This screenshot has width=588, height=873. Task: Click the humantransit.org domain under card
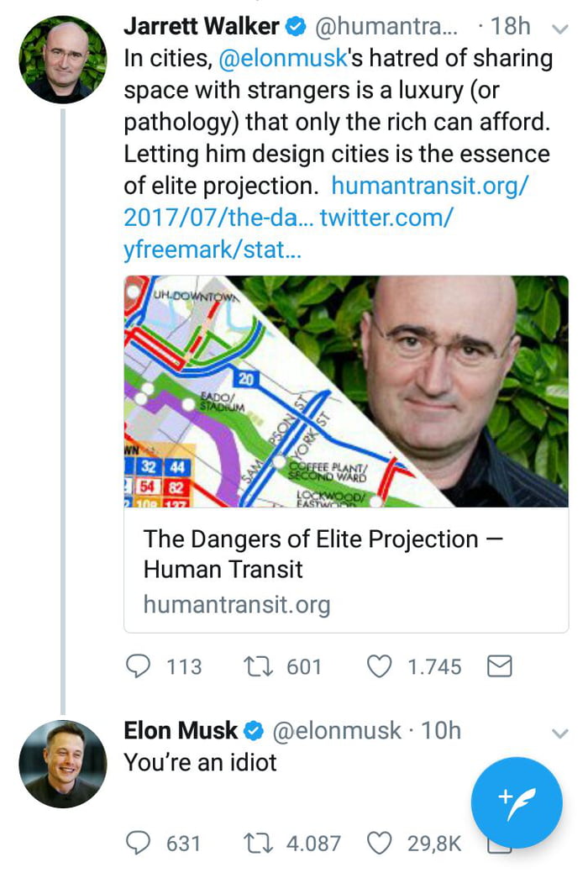click(237, 604)
